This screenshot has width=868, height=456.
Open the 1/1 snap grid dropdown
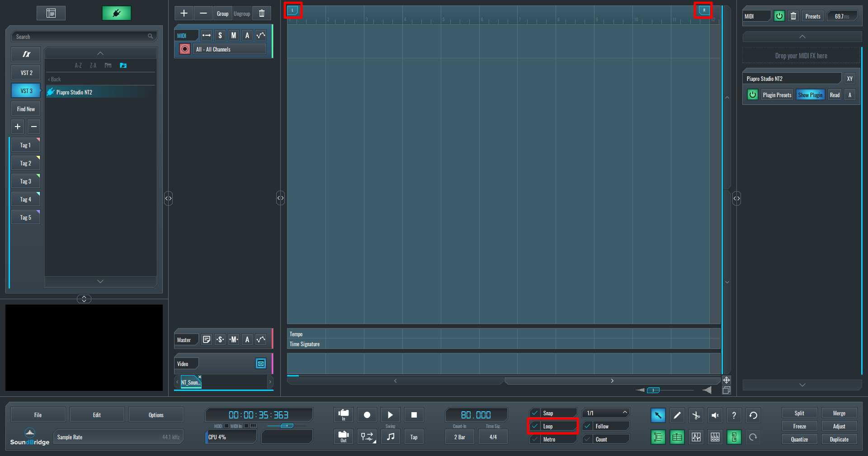pyautogui.click(x=606, y=413)
